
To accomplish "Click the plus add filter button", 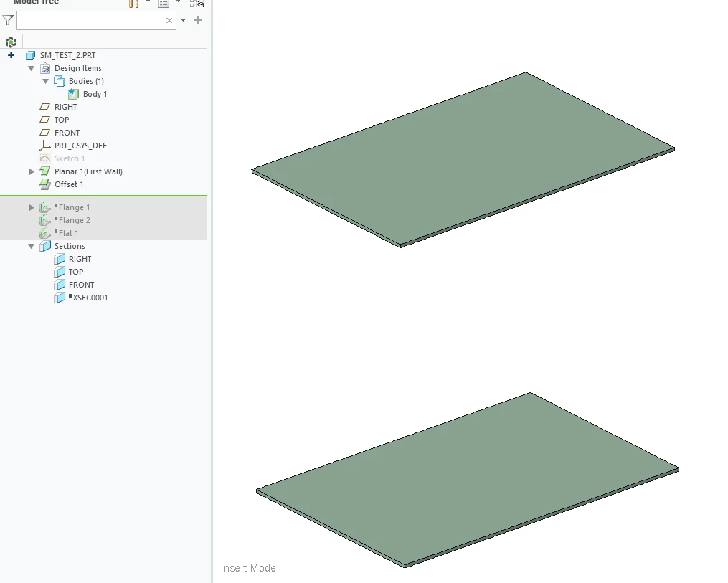I will [198, 20].
